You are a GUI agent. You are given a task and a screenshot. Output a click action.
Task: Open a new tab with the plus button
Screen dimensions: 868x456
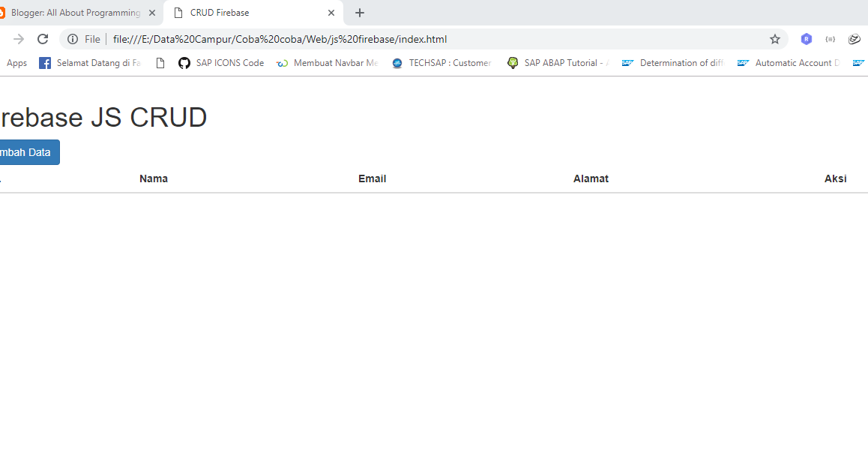[359, 13]
